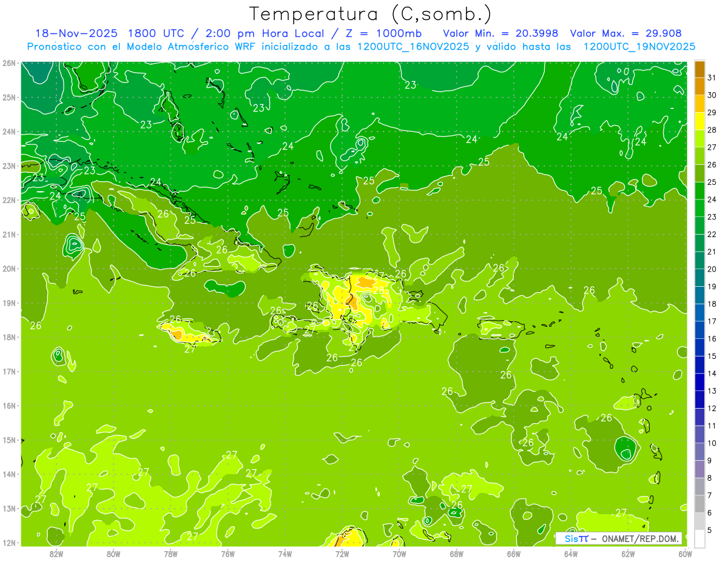The width and height of the screenshot is (728, 562).
Task: Click the "66W" longitude axis label
Action: click(x=514, y=553)
